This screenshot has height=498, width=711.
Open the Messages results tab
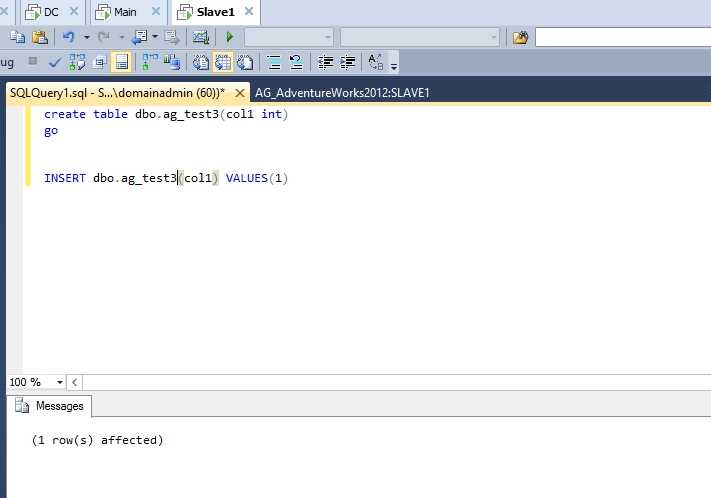[x=50, y=406]
